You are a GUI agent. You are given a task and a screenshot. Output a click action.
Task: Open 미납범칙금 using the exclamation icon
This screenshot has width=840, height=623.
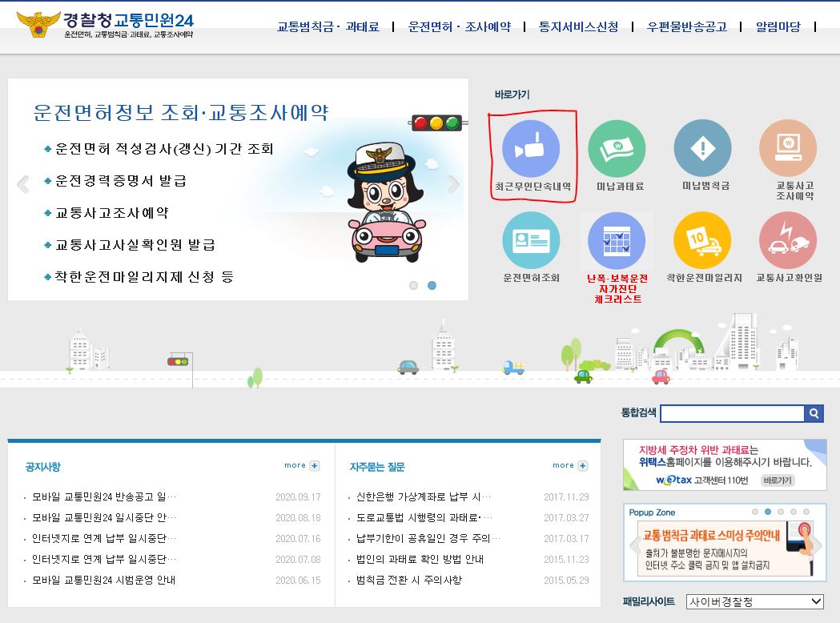click(x=702, y=147)
